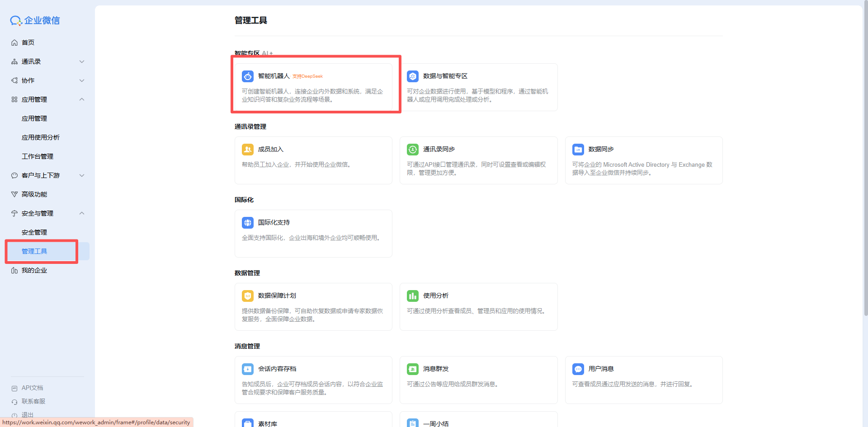Open the 使用分析 card title

436,296
